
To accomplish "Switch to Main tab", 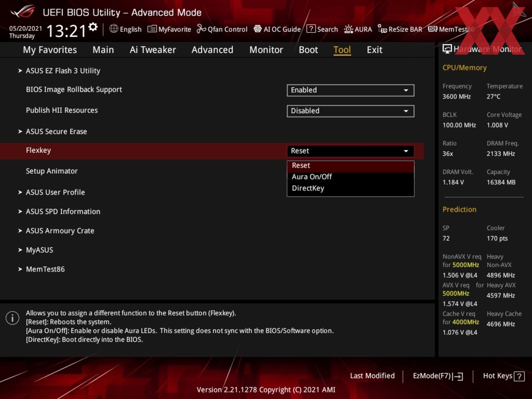I will coord(103,50).
